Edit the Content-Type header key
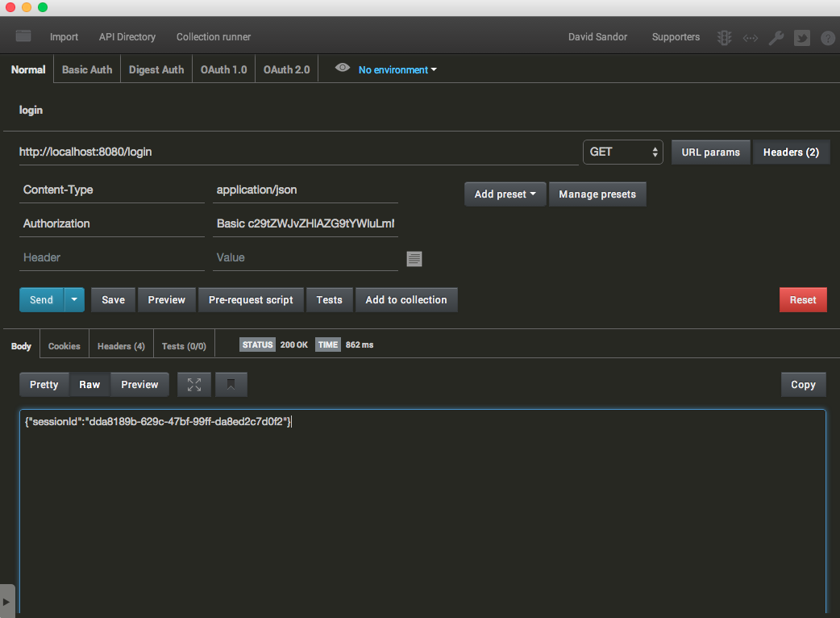The image size is (840, 618). pyautogui.click(x=112, y=190)
